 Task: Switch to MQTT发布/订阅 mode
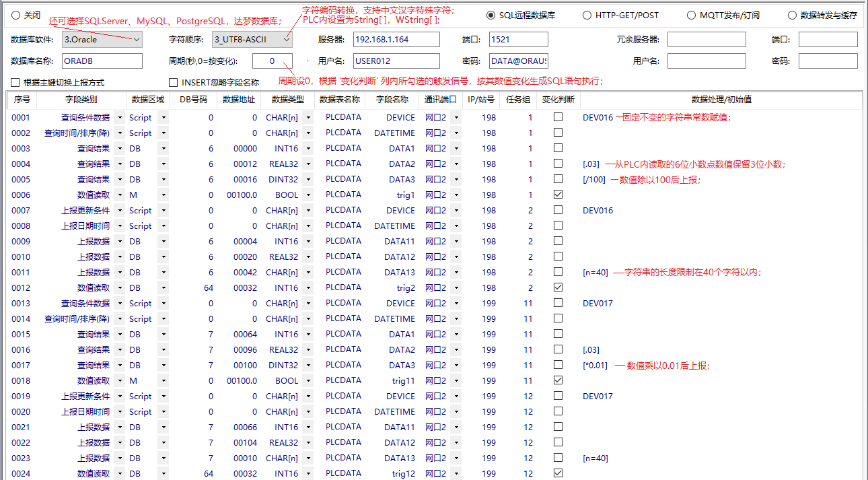coord(691,15)
